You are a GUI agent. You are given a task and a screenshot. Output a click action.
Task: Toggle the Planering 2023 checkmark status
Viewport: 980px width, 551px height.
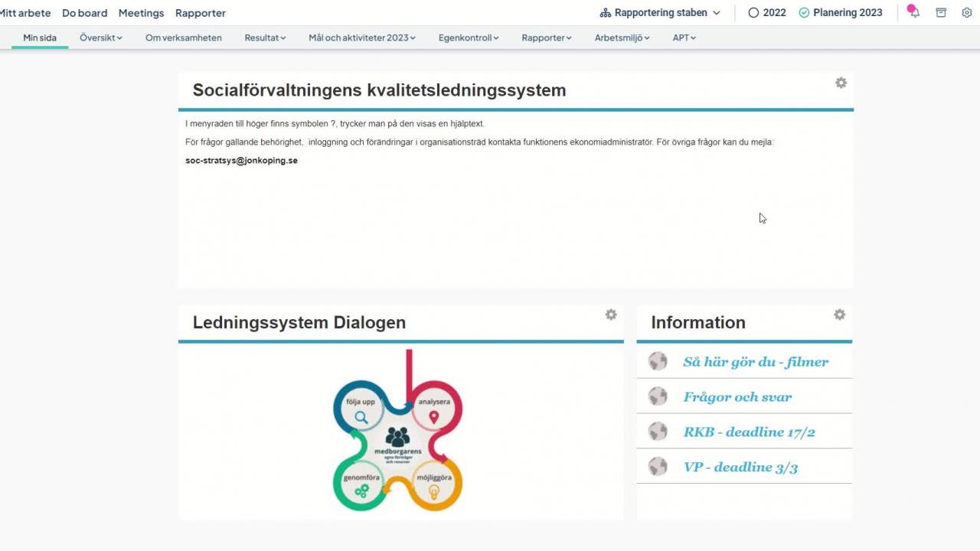coord(803,12)
